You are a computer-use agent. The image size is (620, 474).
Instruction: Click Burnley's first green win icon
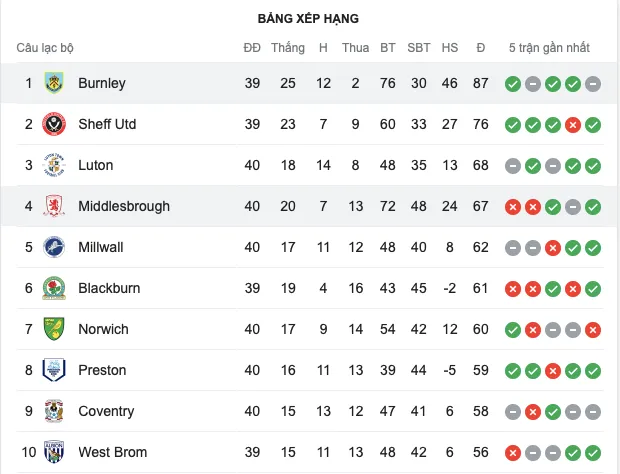click(x=513, y=83)
